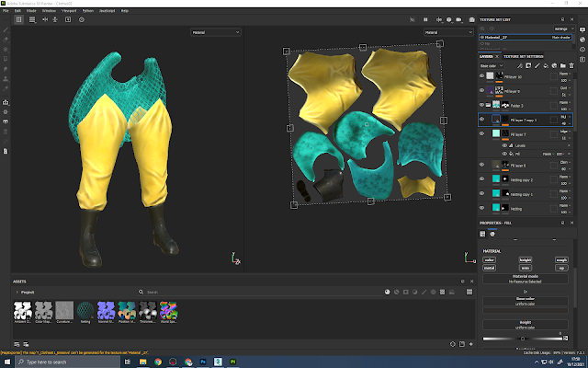Hide Fill layer 8 with eye icon

point(481,165)
